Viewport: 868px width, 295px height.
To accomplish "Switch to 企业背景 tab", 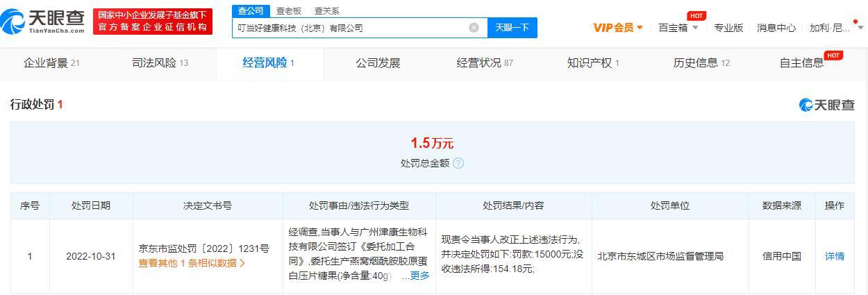I will [x=52, y=63].
